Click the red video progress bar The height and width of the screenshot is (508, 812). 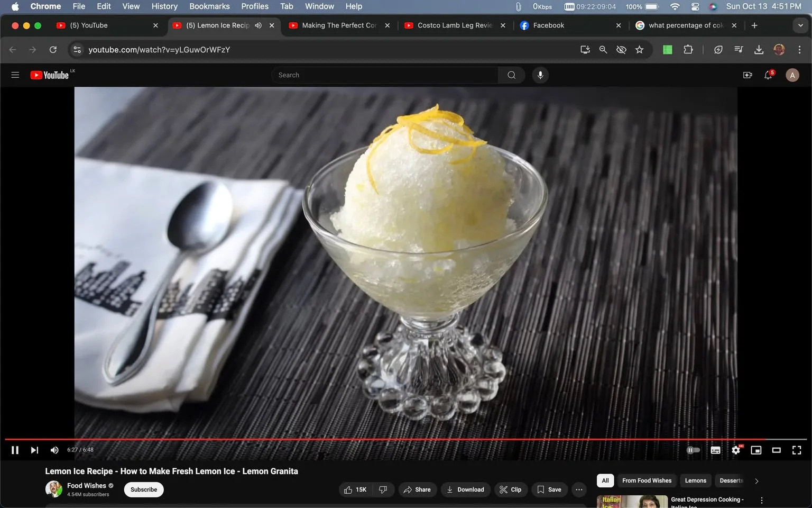[406, 439]
